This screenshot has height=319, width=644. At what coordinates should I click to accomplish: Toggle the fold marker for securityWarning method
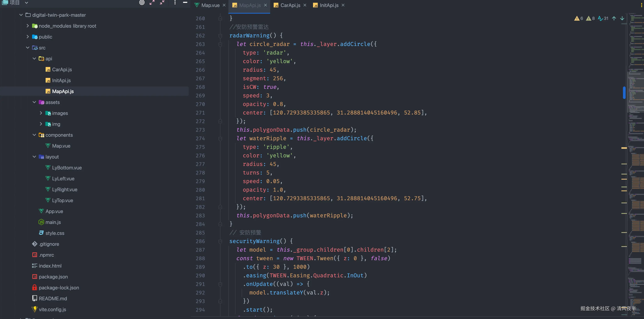click(x=220, y=241)
